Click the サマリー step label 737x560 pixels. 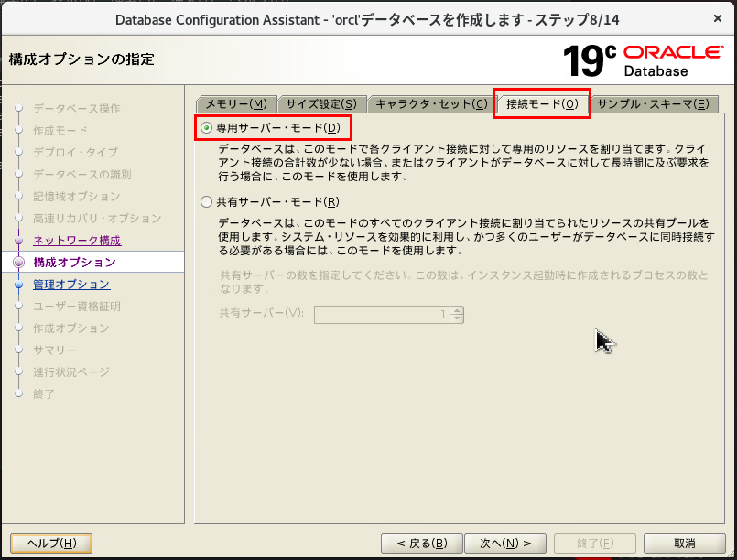(x=55, y=350)
